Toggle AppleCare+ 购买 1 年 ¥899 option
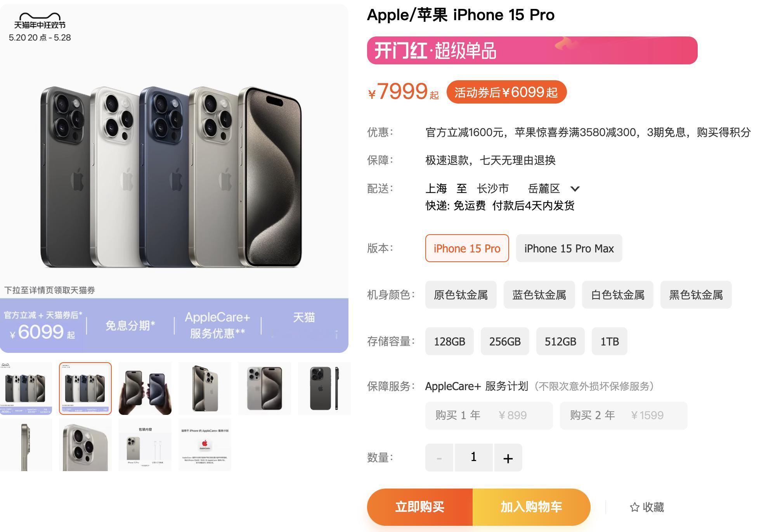Viewport: 759px width, 532px height. (x=489, y=415)
